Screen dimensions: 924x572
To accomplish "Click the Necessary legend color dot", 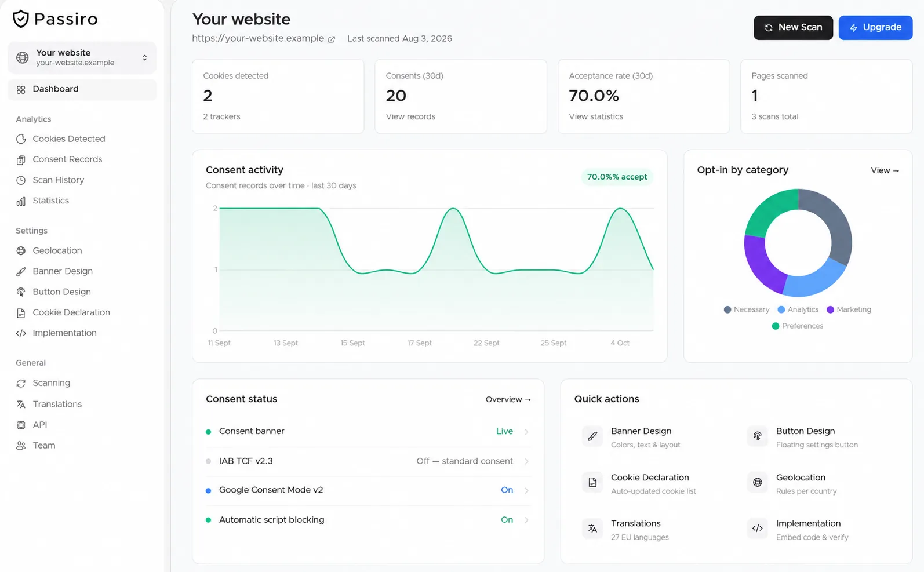I will (x=727, y=309).
